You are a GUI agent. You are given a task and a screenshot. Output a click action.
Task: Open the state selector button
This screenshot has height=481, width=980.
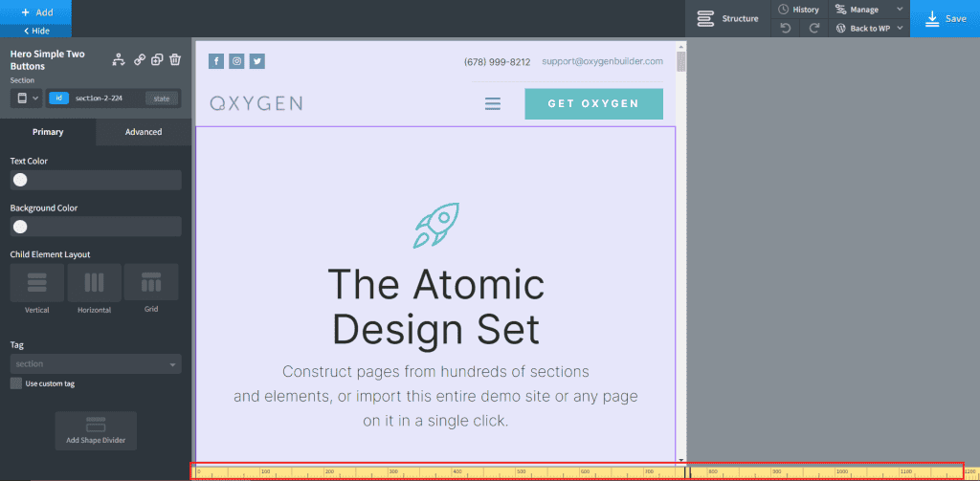click(x=161, y=98)
